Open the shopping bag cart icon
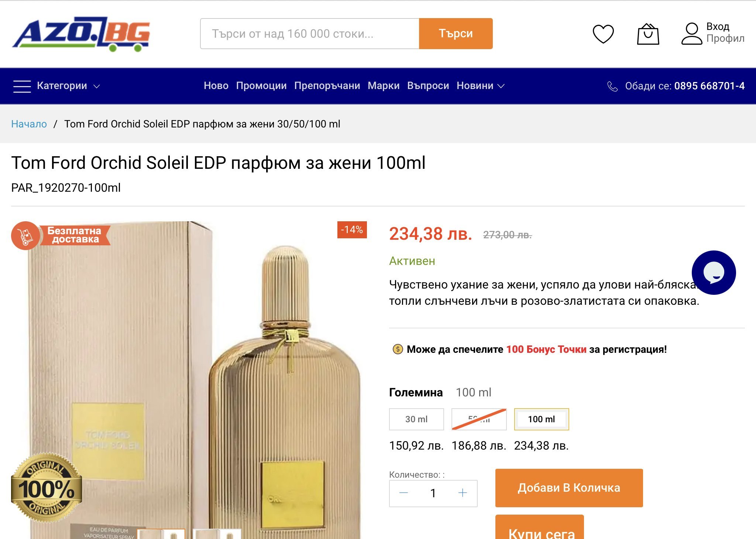756x539 pixels. click(x=648, y=34)
